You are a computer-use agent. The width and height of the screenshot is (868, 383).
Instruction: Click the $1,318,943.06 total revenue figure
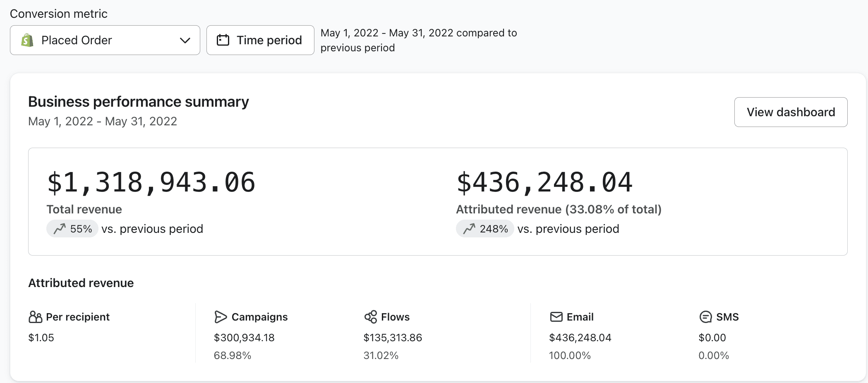pos(151,182)
